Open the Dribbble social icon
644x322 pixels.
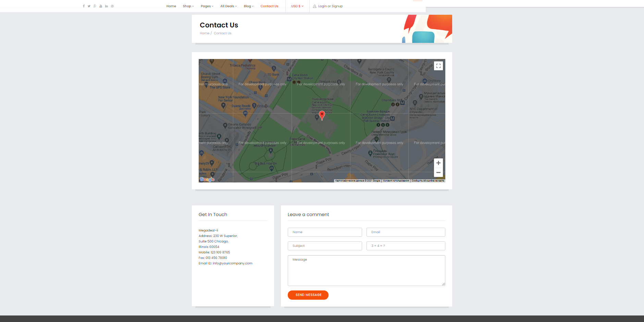click(112, 6)
